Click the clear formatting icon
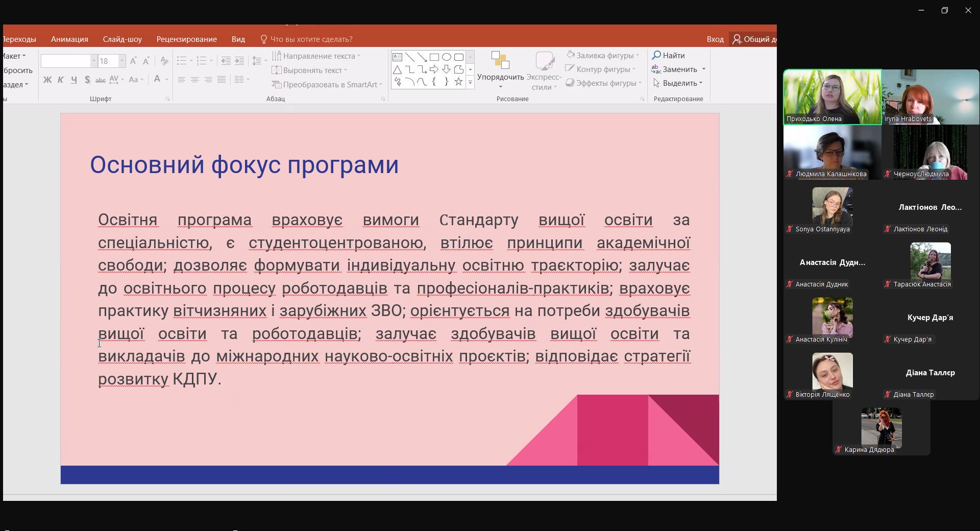The height and width of the screenshot is (531, 980). click(164, 61)
